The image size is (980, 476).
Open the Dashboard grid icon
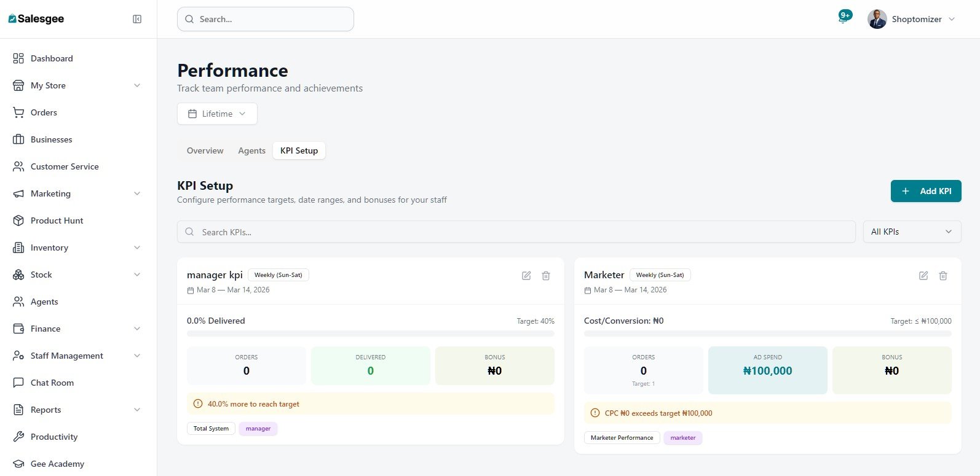point(18,58)
